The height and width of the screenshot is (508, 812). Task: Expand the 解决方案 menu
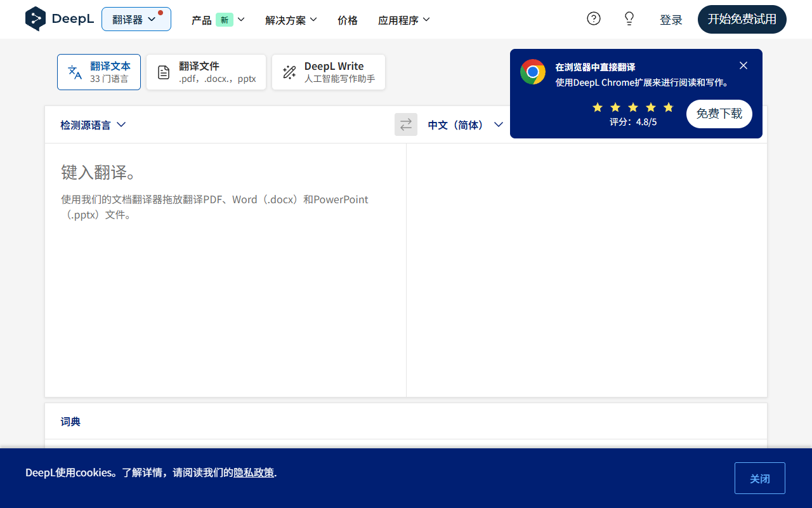[291, 20]
